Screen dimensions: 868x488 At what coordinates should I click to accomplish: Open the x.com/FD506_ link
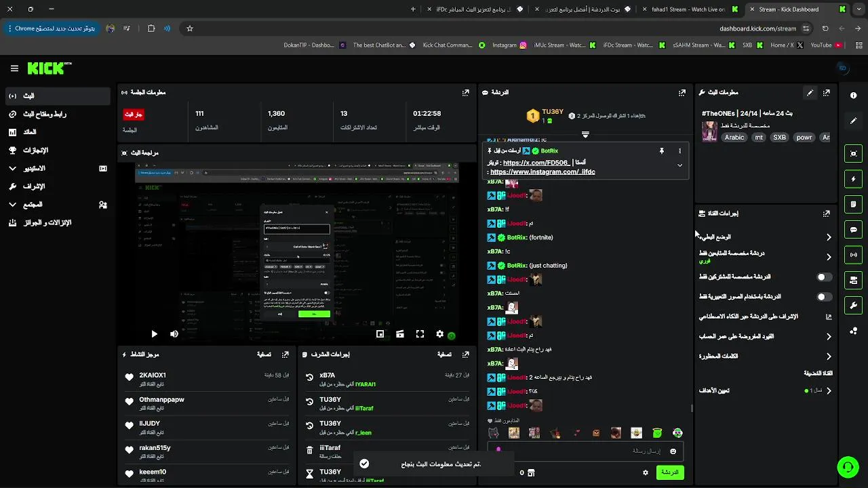coord(536,163)
